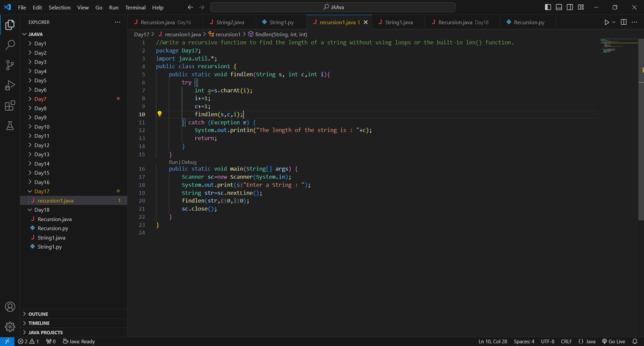Click the Go Live server button
The height and width of the screenshot is (346, 644).
(613, 341)
